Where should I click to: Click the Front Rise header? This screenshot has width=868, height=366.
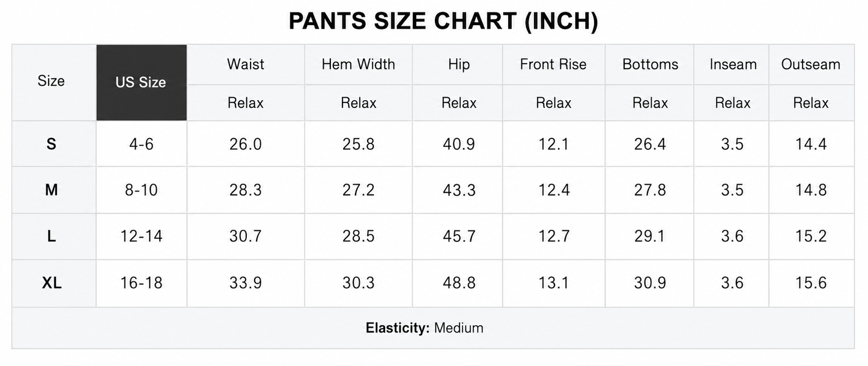point(553,64)
